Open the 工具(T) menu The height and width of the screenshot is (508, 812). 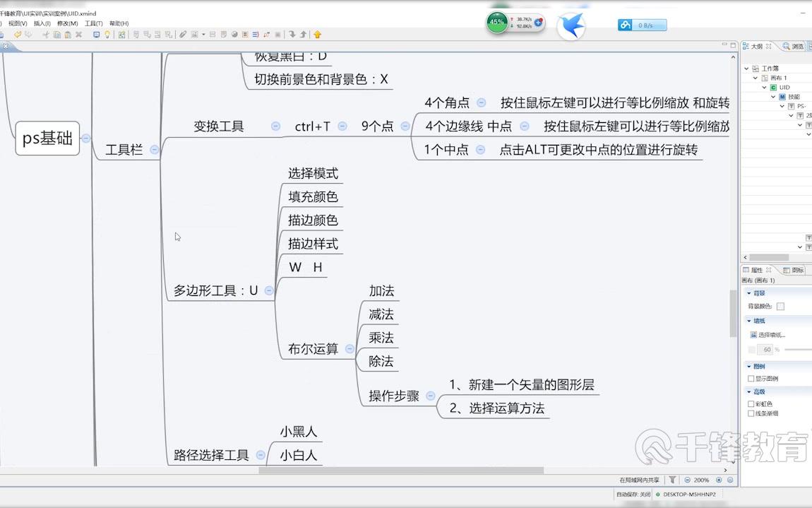[94, 23]
